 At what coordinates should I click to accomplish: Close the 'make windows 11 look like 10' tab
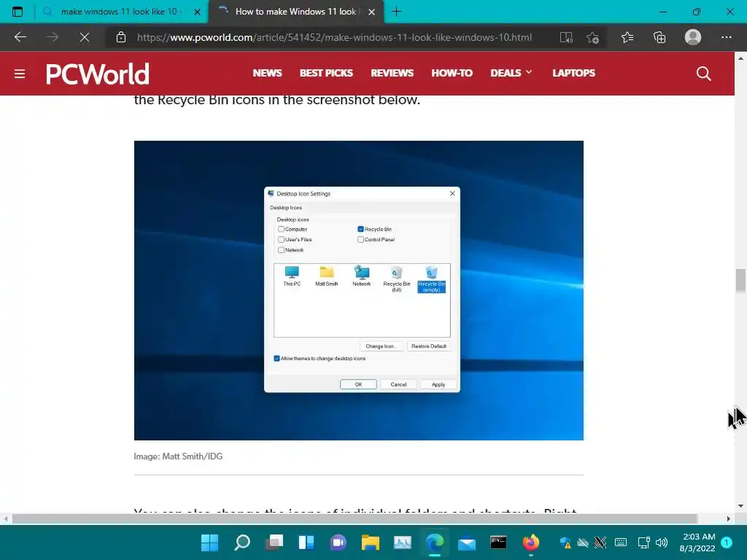[197, 12]
